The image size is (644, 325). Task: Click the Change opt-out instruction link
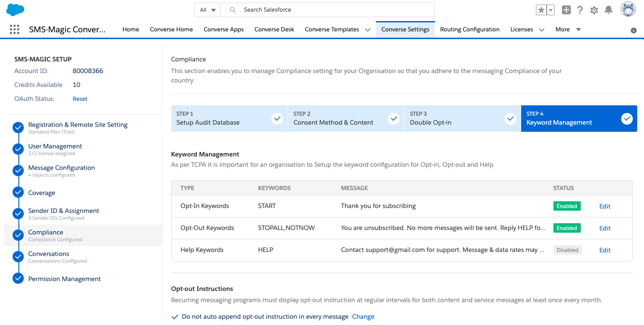[363, 316]
